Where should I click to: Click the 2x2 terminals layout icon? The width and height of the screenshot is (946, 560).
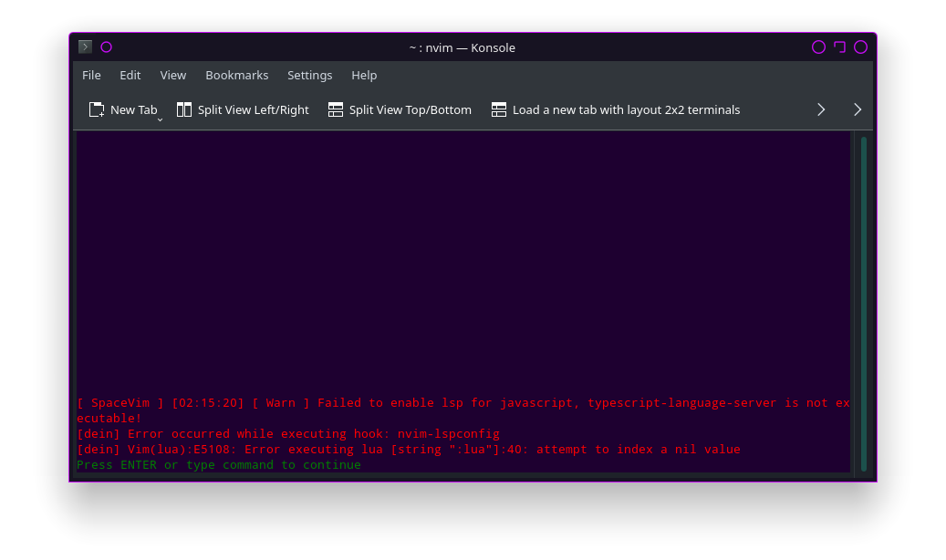point(499,109)
